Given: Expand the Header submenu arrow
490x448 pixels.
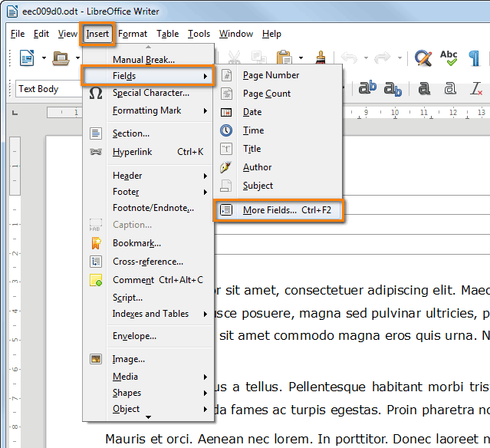Looking at the screenshot, I should click(x=206, y=176).
